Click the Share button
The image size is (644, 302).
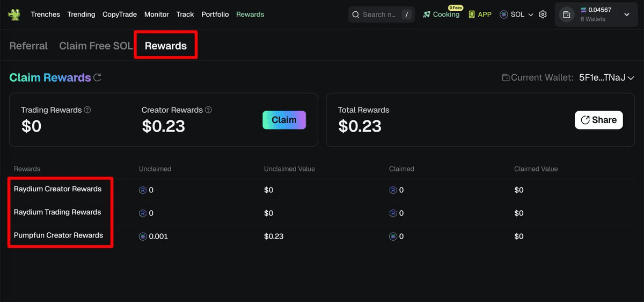coord(598,120)
